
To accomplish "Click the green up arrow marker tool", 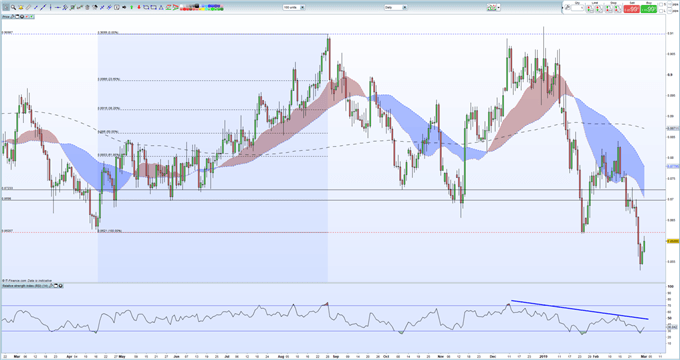I will pos(131,7).
